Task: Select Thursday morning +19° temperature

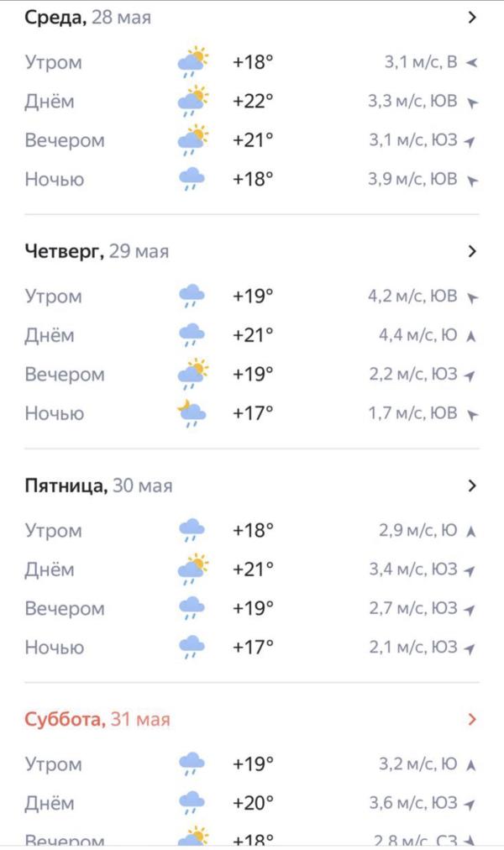Action: coord(253,296)
